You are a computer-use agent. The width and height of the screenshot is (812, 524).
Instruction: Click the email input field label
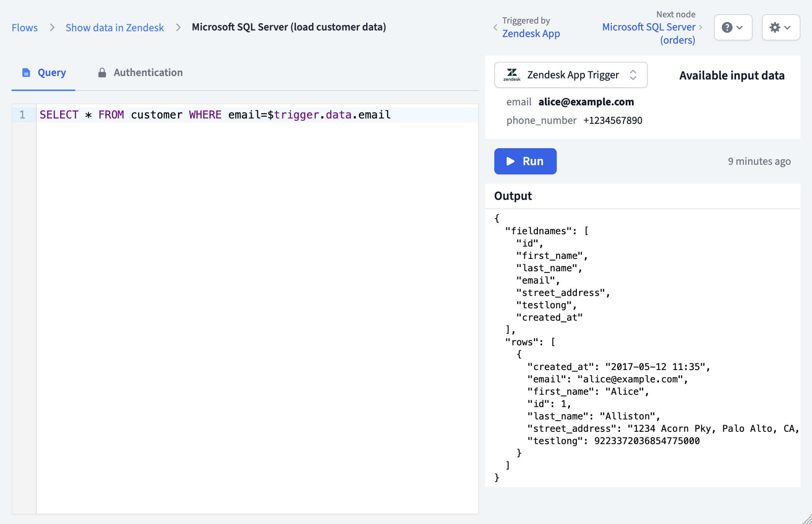point(519,102)
